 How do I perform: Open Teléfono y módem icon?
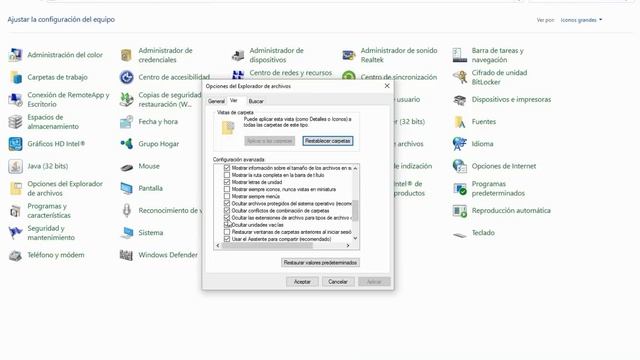(16, 255)
